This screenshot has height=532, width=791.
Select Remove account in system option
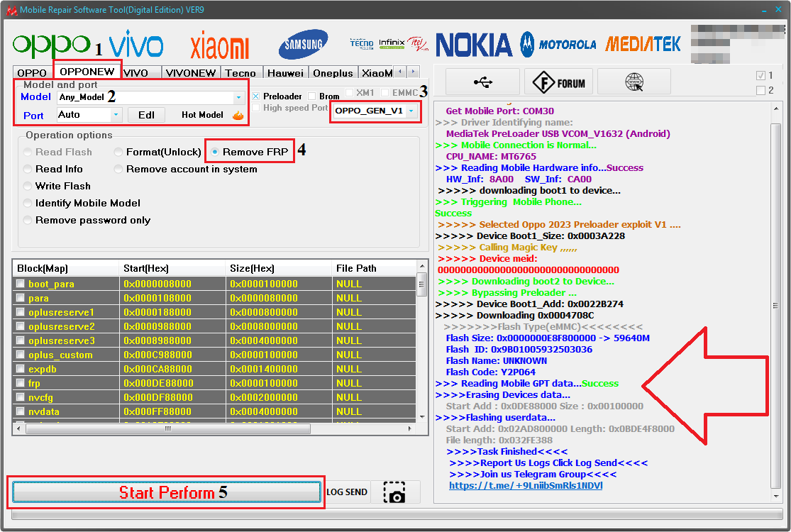point(186,169)
